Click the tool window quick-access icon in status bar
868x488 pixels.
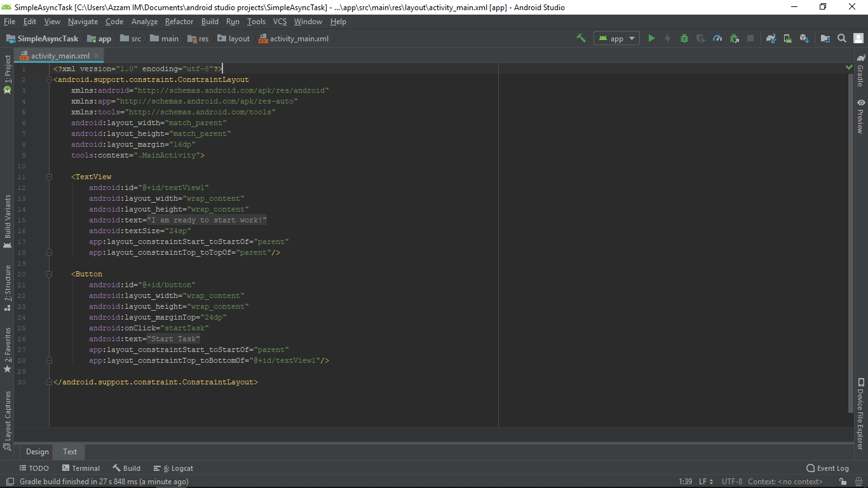(9, 482)
